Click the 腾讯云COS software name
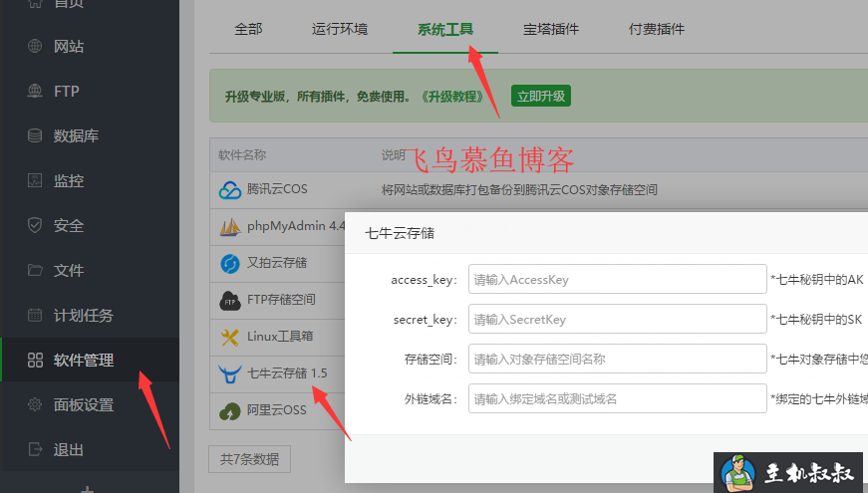The width and height of the screenshot is (868, 493). (277, 189)
